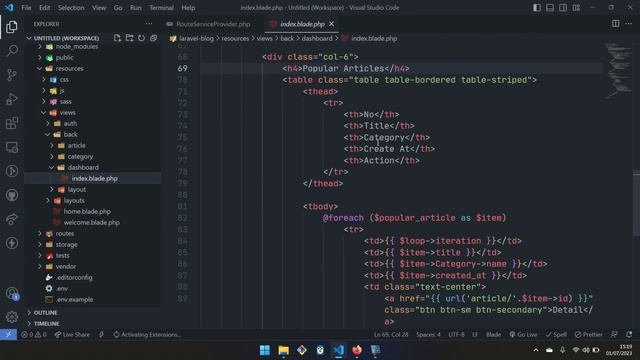Open the Live Share view in activity bar

click(x=12, y=219)
